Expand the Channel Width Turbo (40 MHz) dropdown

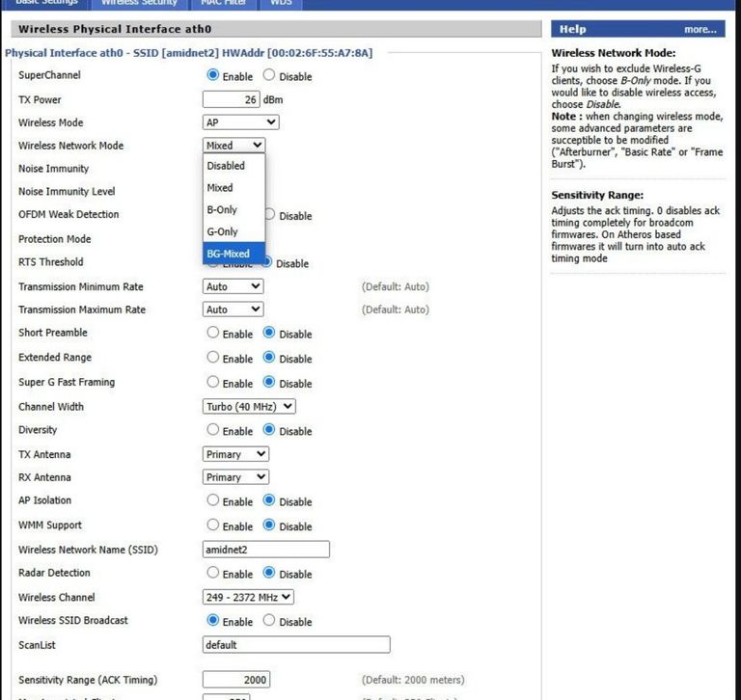(x=249, y=407)
